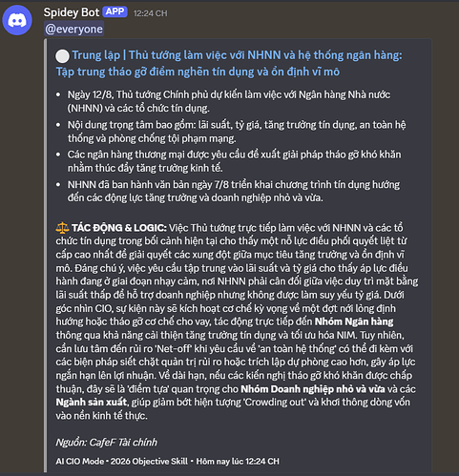Click the embed's gray left color bar
Viewport: 459px width, 476px height.
[46, 256]
